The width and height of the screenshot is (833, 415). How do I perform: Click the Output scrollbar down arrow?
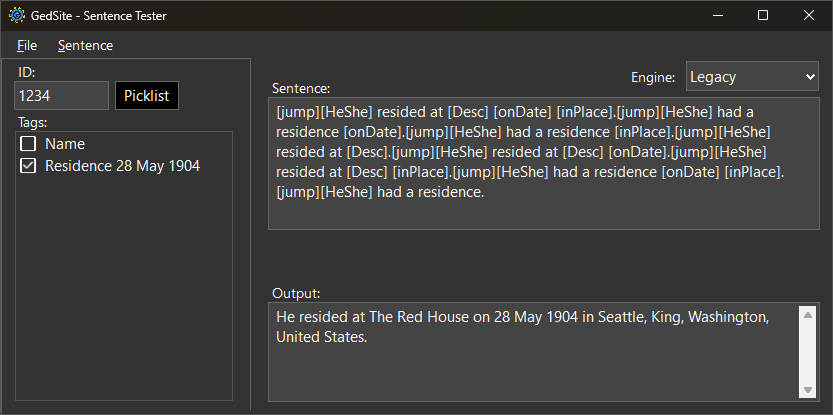808,388
